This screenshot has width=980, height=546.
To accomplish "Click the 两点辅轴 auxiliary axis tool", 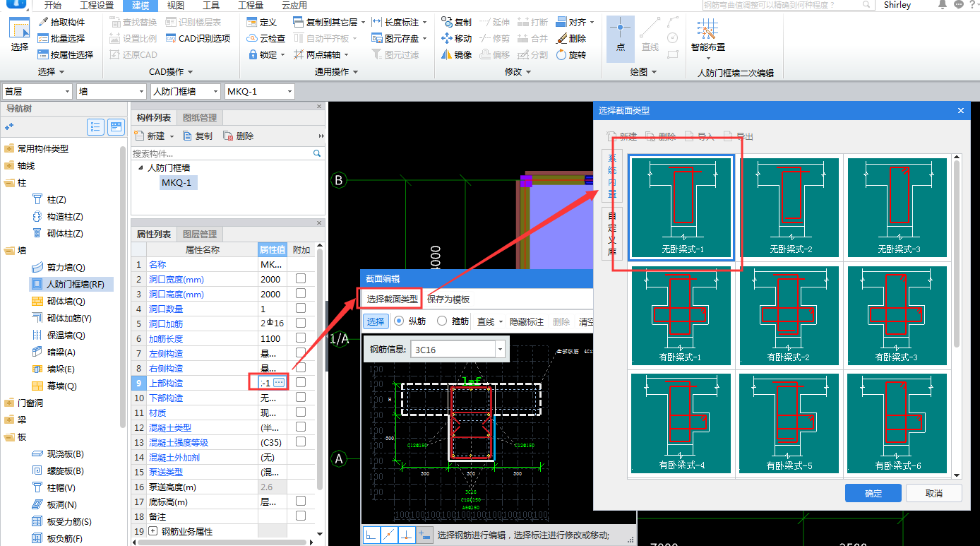I will click(x=320, y=54).
